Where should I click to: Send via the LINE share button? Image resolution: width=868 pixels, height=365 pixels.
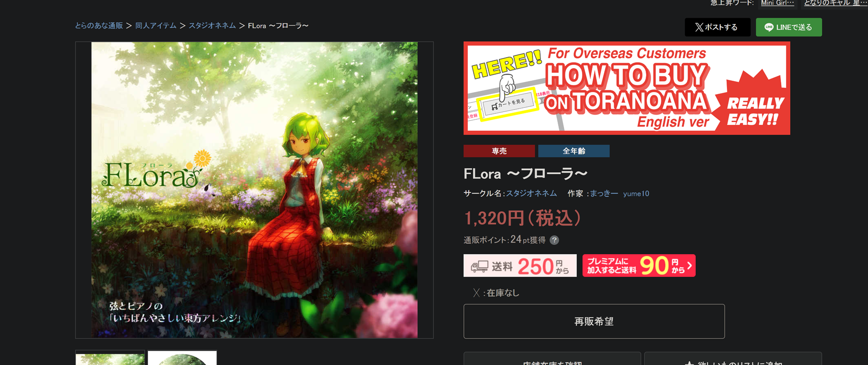[x=789, y=27]
